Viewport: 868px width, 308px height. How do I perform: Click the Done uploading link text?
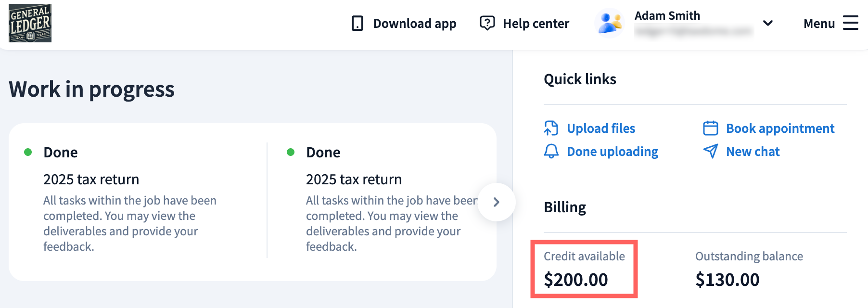click(x=612, y=152)
